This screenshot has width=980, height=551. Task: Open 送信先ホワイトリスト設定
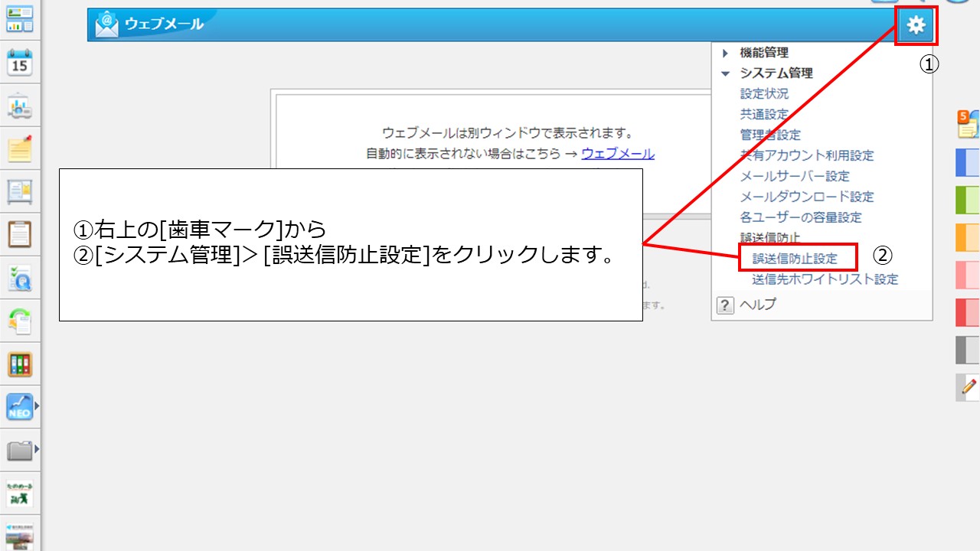click(825, 279)
